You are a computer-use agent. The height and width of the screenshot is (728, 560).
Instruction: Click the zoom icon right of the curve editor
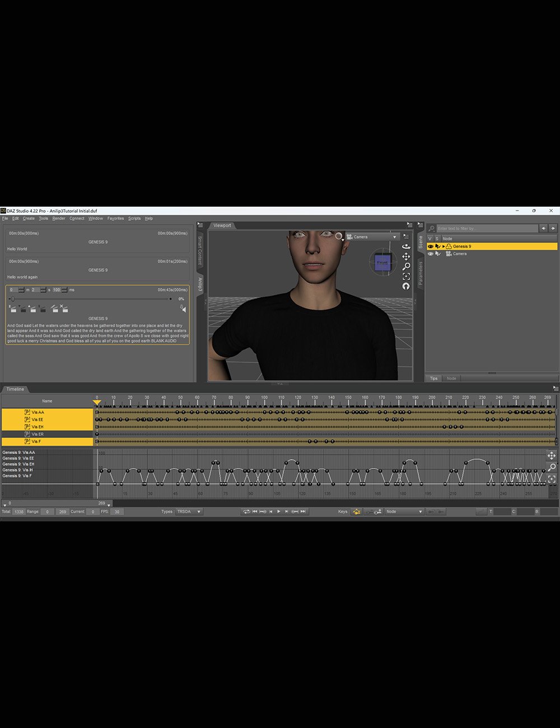click(552, 466)
